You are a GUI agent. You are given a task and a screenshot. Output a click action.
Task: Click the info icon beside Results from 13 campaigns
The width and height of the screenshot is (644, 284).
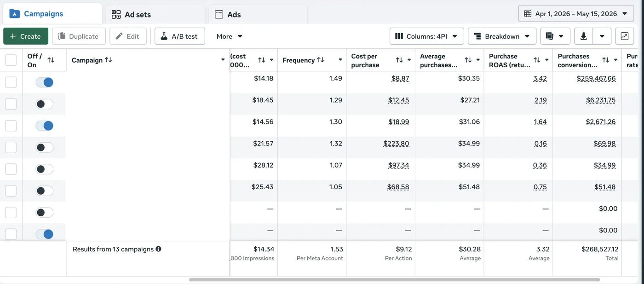pos(158,249)
